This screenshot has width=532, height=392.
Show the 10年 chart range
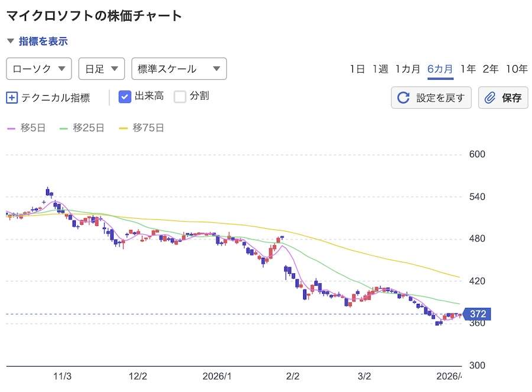coord(517,69)
